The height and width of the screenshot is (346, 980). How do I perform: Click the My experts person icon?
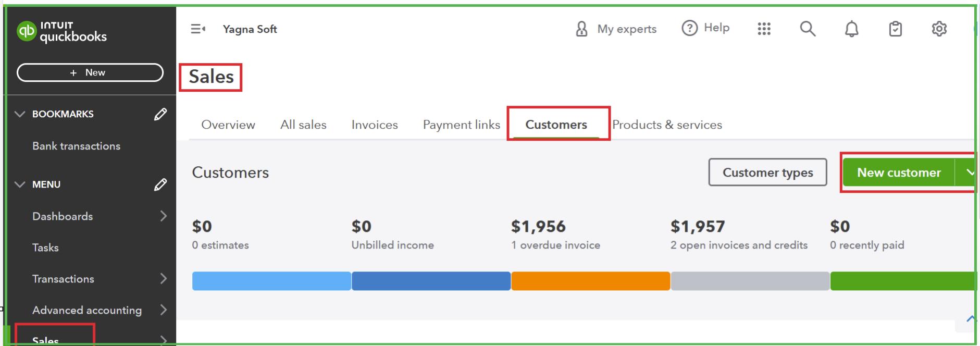[x=581, y=29]
